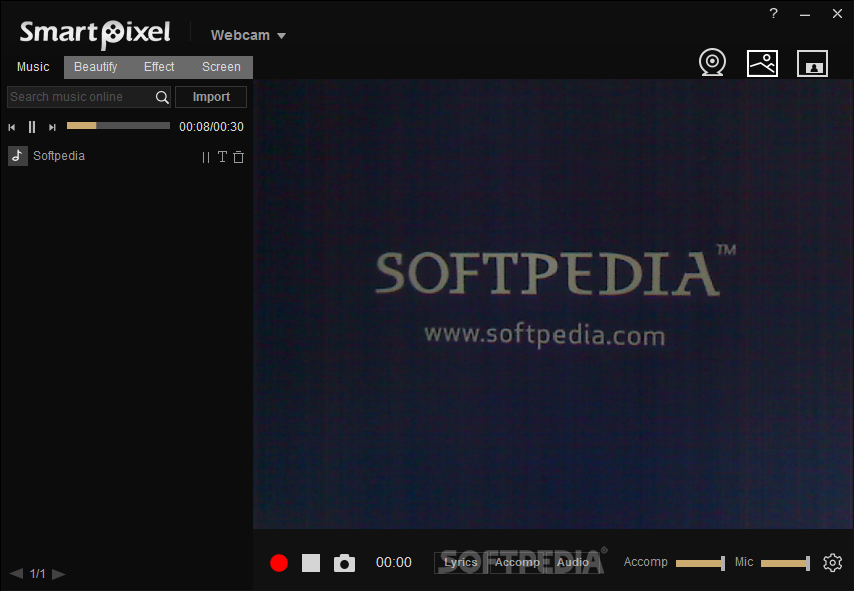Image resolution: width=854 pixels, height=591 pixels.
Task: Go to previous playlist page arrow
Action: pos(16,573)
